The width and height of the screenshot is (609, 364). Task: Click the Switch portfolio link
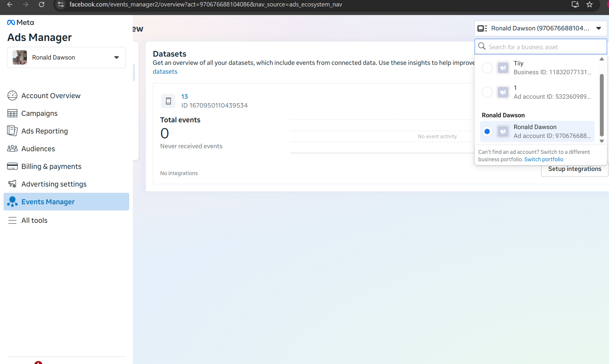pyautogui.click(x=543, y=159)
